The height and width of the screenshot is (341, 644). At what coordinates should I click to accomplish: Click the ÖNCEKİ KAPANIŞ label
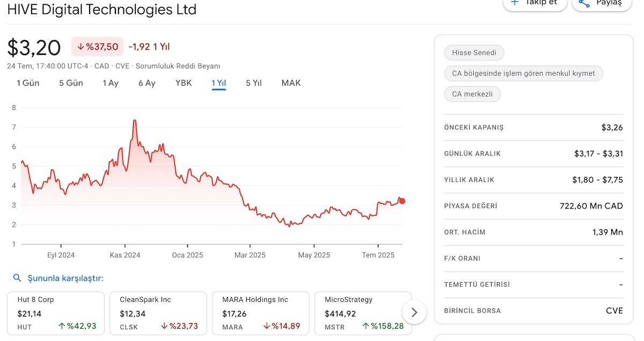474,128
